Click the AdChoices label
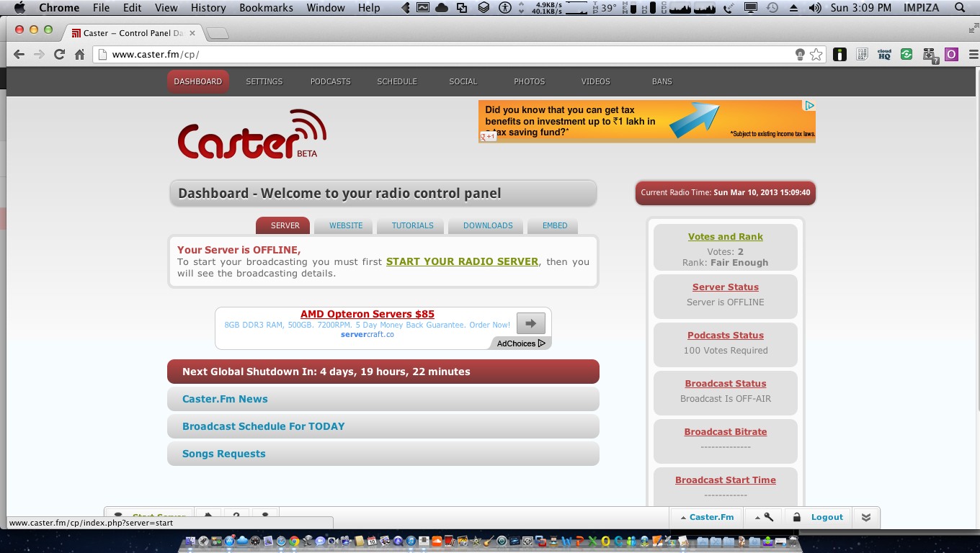The width and height of the screenshot is (980, 553). [x=521, y=343]
